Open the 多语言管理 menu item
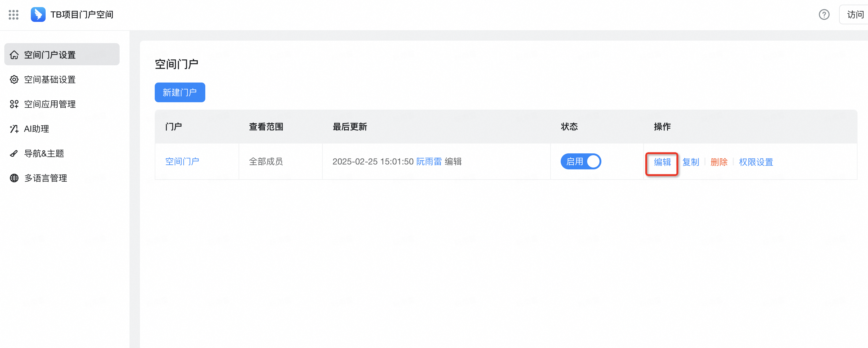The width and height of the screenshot is (868, 348). 62,178
